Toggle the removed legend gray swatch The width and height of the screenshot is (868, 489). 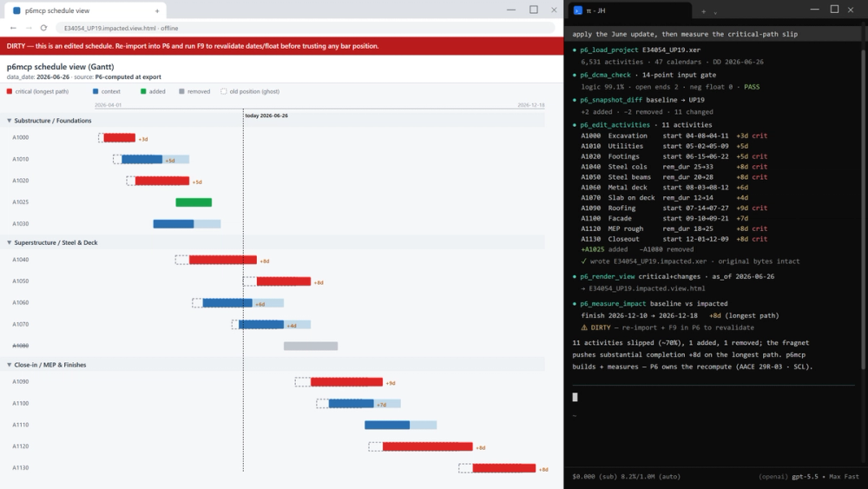click(x=181, y=91)
